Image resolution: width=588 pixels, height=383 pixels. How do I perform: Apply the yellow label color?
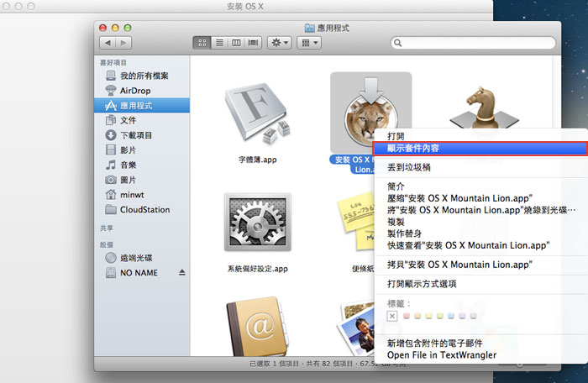[x=428, y=316]
